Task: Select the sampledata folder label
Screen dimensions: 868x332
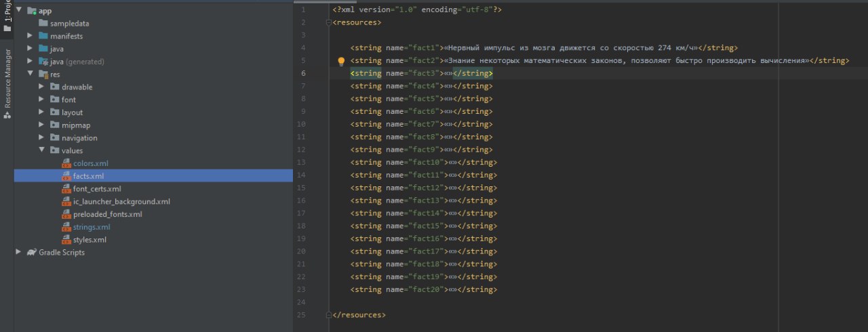Action: (69, 23)
